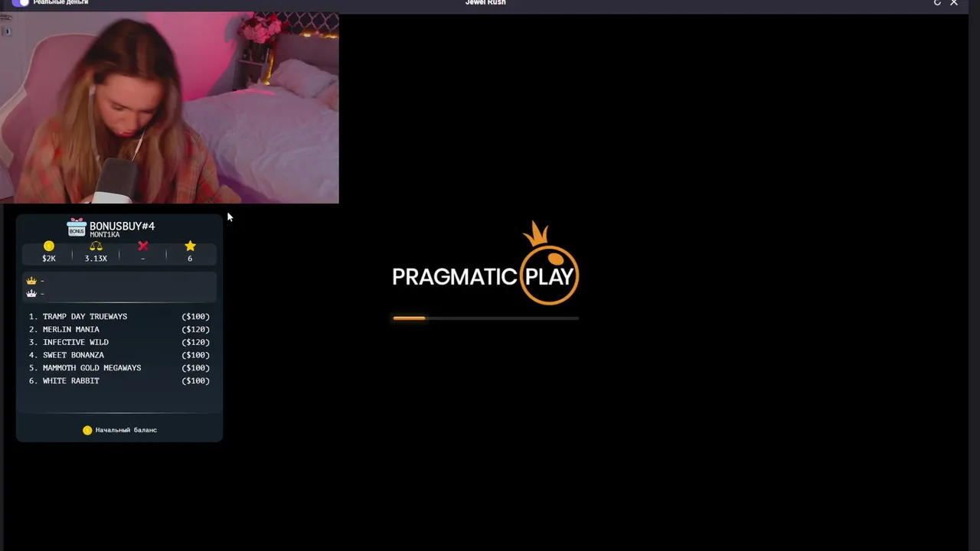Close the Jewel Rush game window
Screen dimensions: 980x551
[954, 3]
